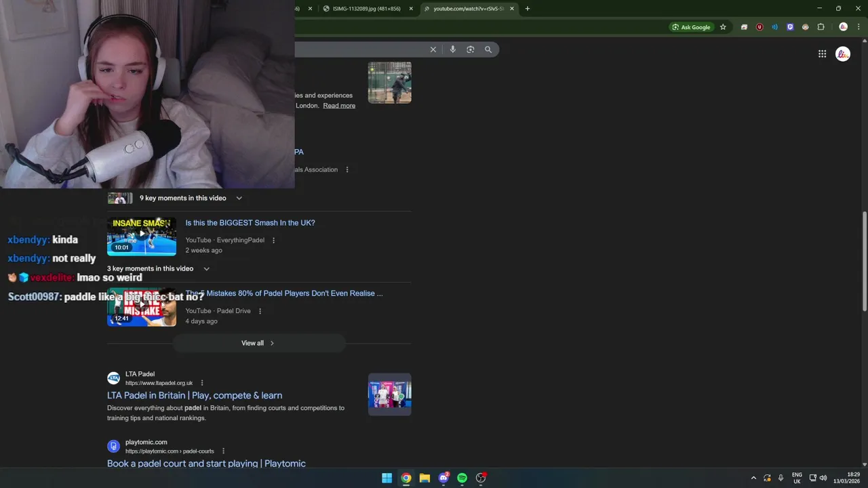
Task: Open OBS Studio from the taskbar
Action: coord(481,478)
